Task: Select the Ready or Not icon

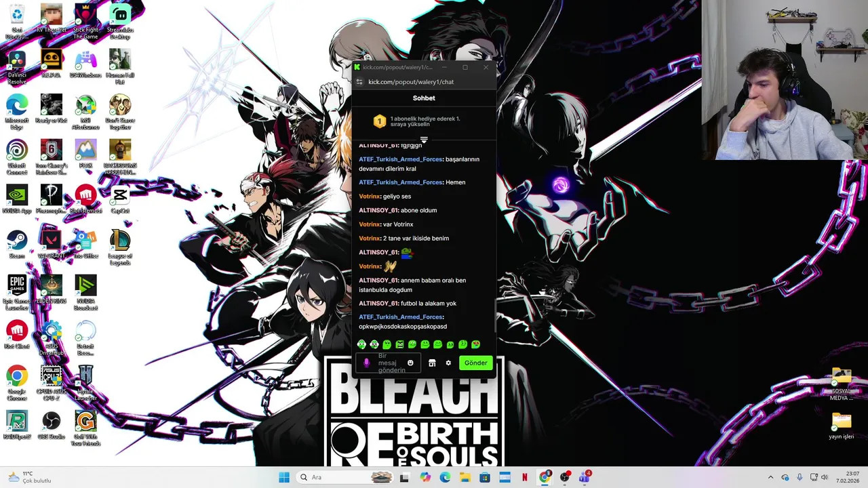Action: point(52,108)
